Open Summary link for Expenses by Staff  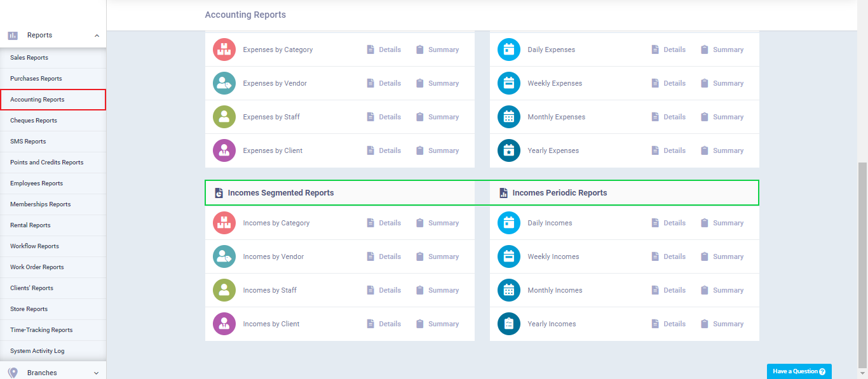(x=437, y=117)
